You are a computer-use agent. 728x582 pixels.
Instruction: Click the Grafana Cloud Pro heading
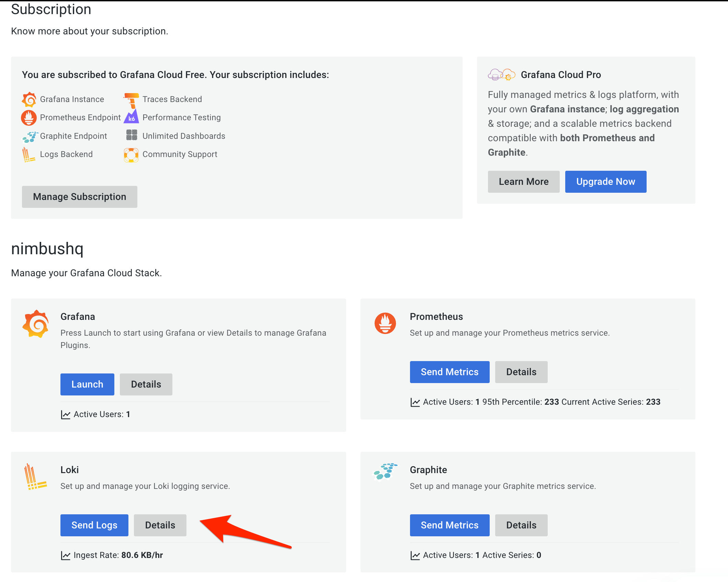[x=561, y=75]
